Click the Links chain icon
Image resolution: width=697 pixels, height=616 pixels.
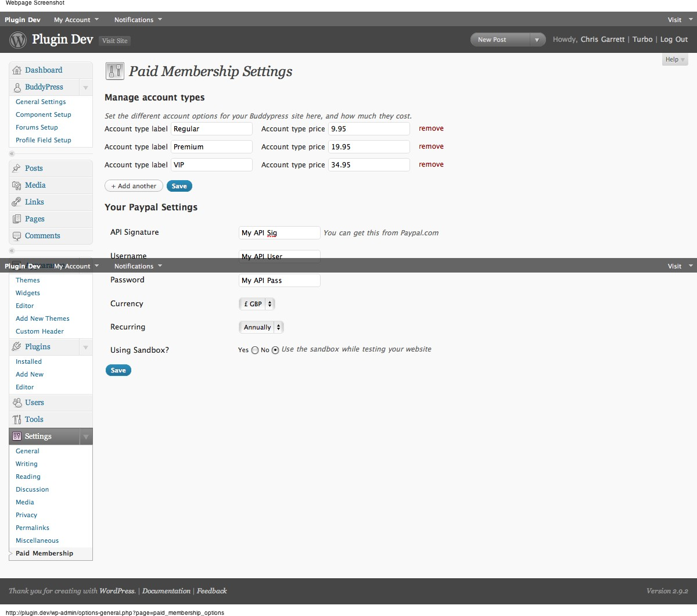(x=17, y=202)
